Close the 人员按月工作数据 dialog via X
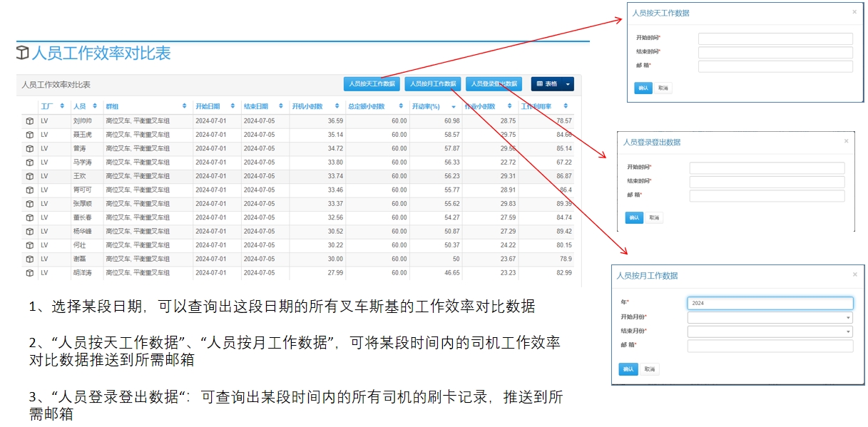The width and height of the screenshot is (868, 427). coord(854,274)
